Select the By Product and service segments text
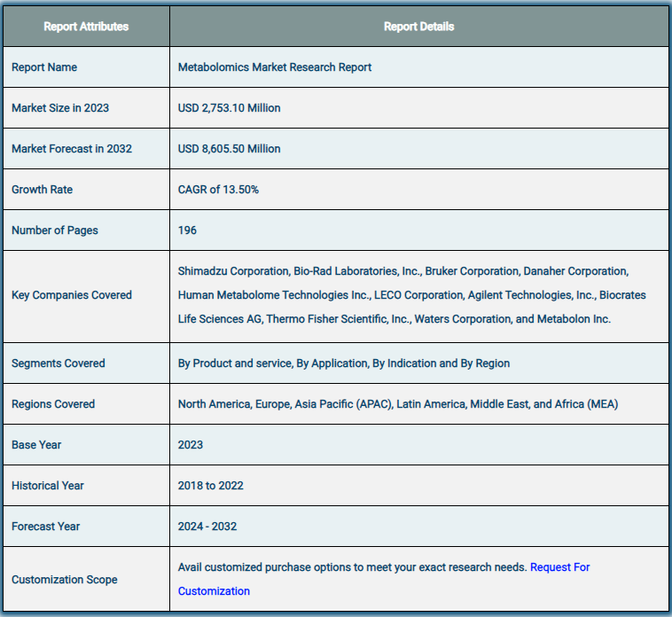Screen dimensions: 672x617 344,363
